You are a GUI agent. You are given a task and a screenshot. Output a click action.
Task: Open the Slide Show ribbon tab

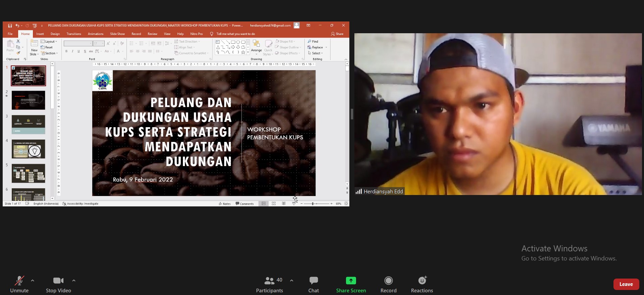click(x=117, y=34)
